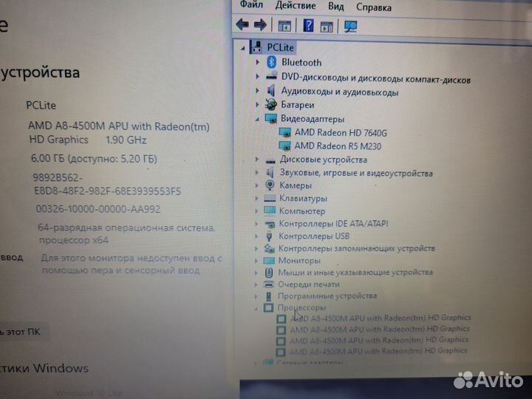Click the DVD drive icon in tree
Screen dimensions: 532x399
271,76
